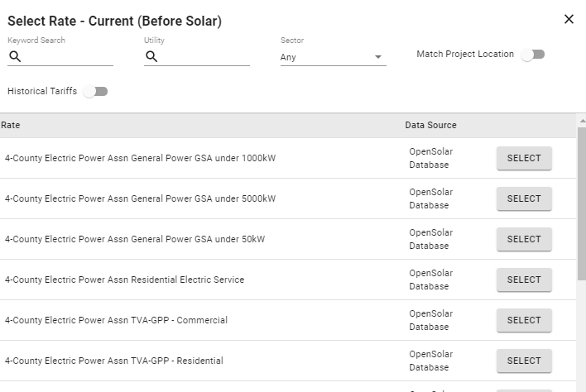586x392 pixels.
Task: Click the Utility search magnifier icon
Action: point(151,56)
